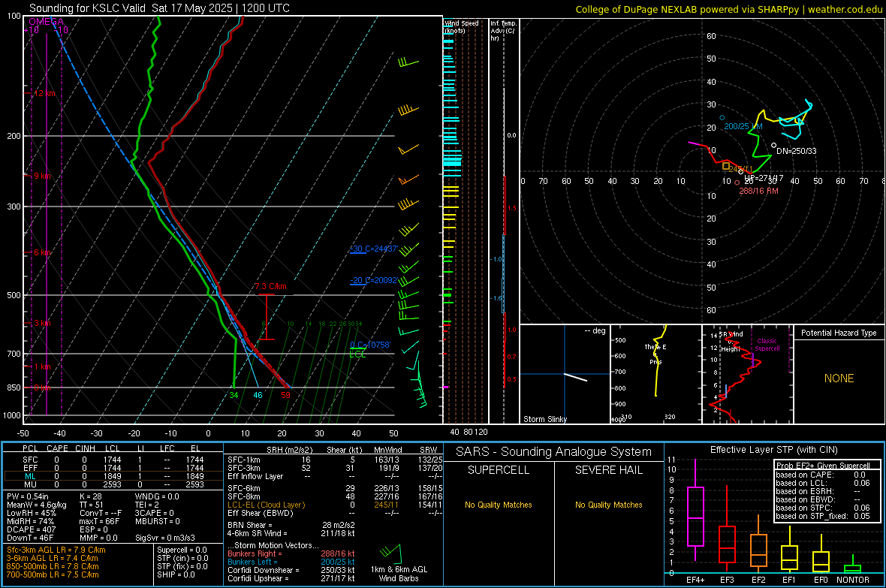This screenshot has width=886, height=588.
Task: Click the DN=250/33 hodograph label
Action: point(796,151)
